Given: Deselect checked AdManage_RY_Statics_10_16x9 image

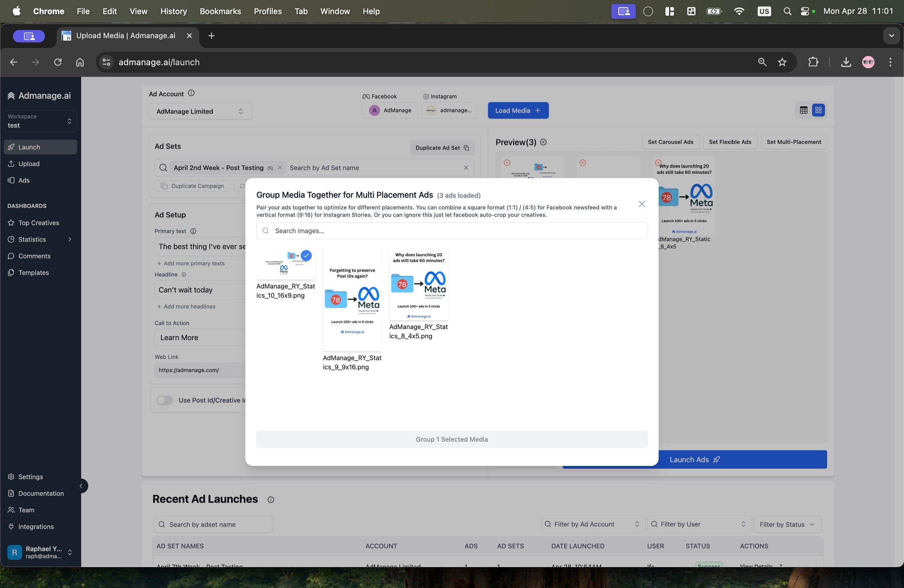Looking at the screenshot, I should point(286,264).
